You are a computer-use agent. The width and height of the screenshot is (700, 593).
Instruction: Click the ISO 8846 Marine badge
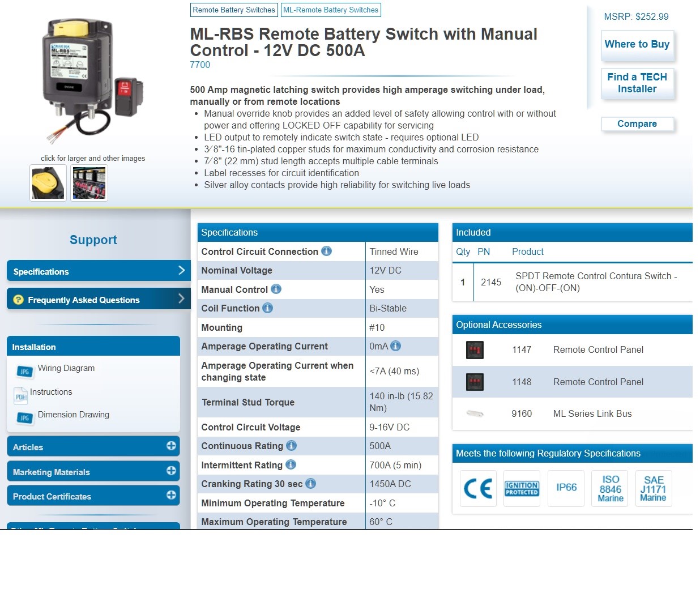pos(610,488)
